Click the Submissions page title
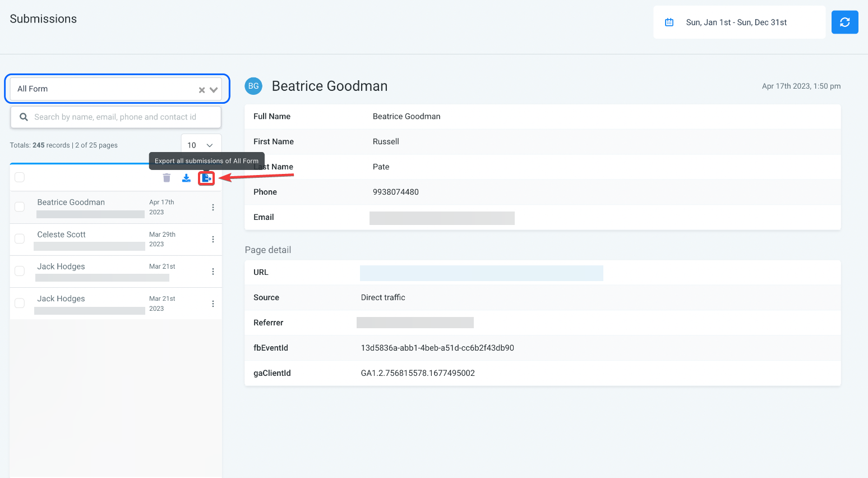This screenshot has height=478, width=868. [43, 19]
